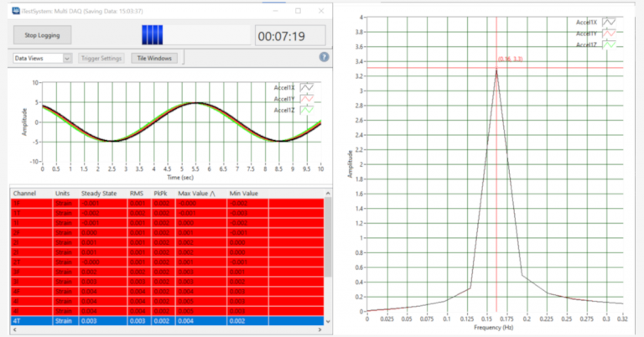Click the Accel1Y line icon in time plot legend

point(307,99)
